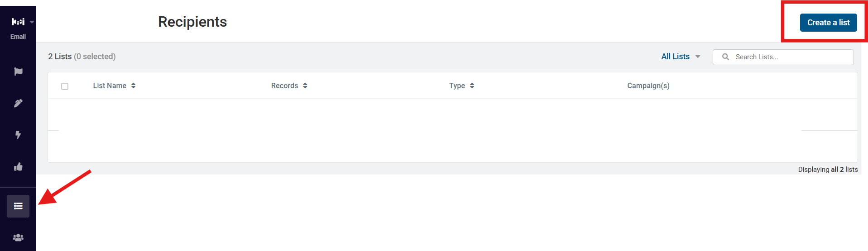
Task: Click the Create a list button
Action: [828, 23]
